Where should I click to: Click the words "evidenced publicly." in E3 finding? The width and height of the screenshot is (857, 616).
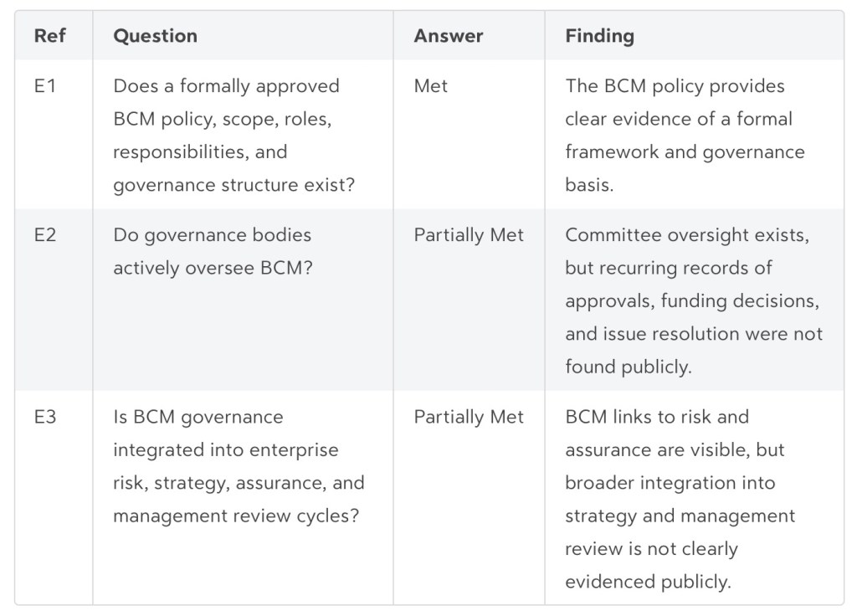click(648, 582)
